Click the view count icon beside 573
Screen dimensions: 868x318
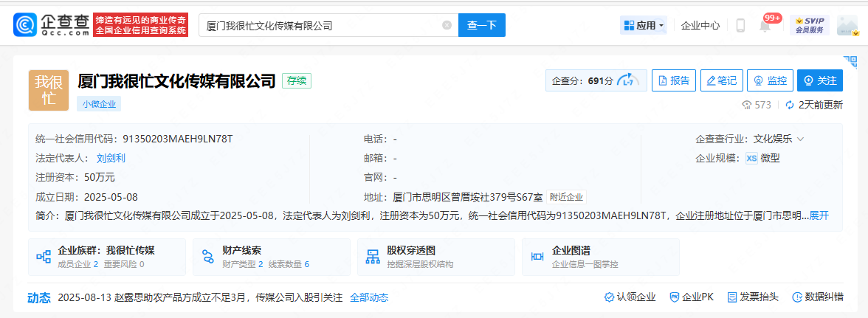click(x=747, y=105)
